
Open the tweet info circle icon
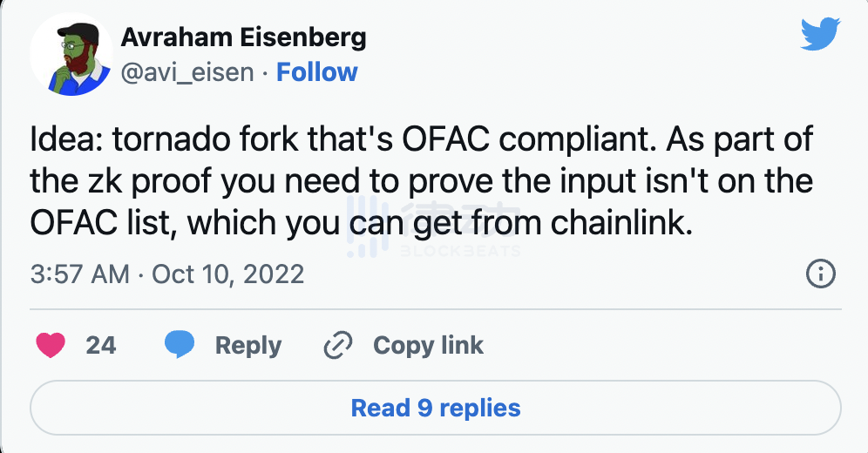pyautogui.click(x=820, y=274)
